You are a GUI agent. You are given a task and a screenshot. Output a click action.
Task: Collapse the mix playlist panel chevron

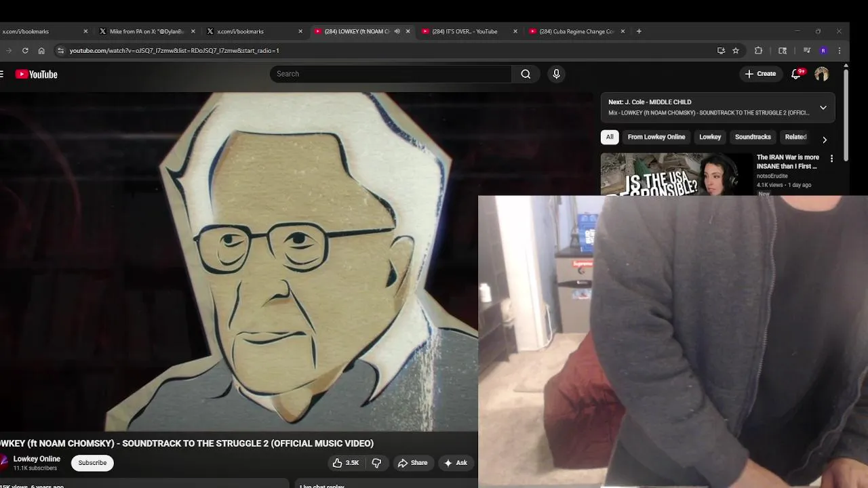pyautogui.click(x=823, y=107)
